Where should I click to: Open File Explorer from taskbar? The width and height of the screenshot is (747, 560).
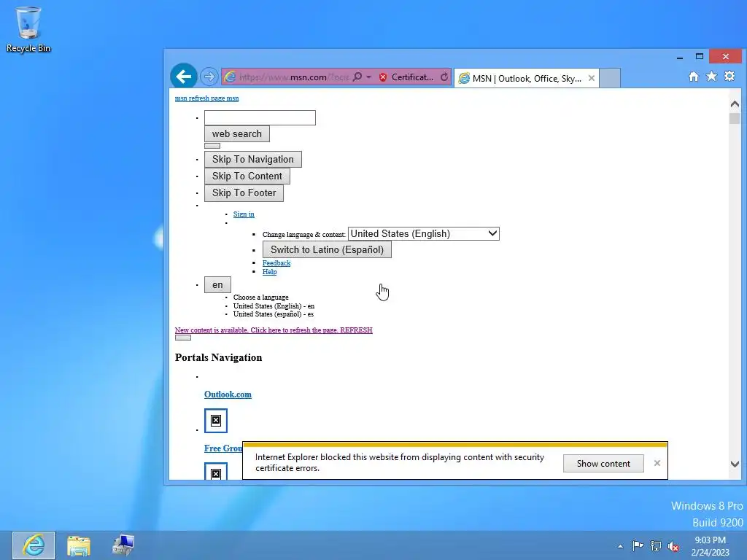(x=79, y=545)
